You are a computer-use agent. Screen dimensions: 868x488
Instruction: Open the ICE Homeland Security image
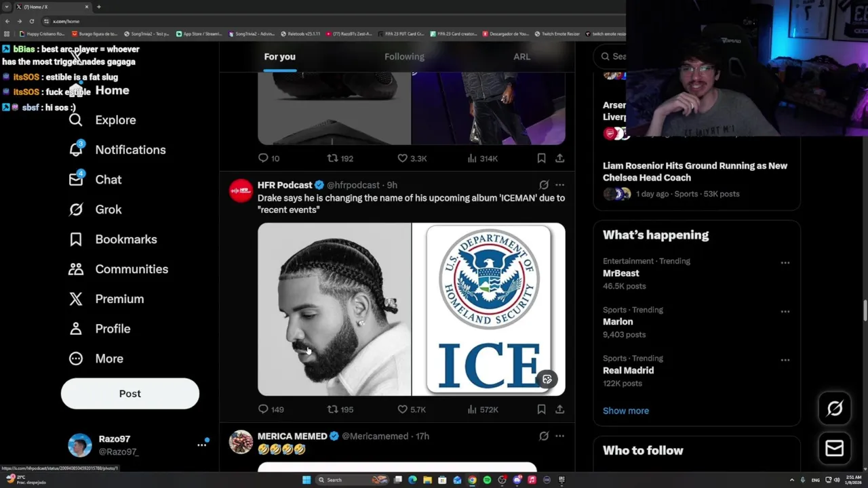tap(489, 309)
